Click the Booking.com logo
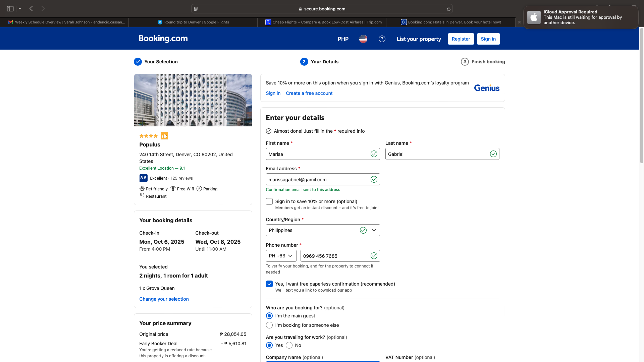The image size is (644, 362). [x=163, y=39]
